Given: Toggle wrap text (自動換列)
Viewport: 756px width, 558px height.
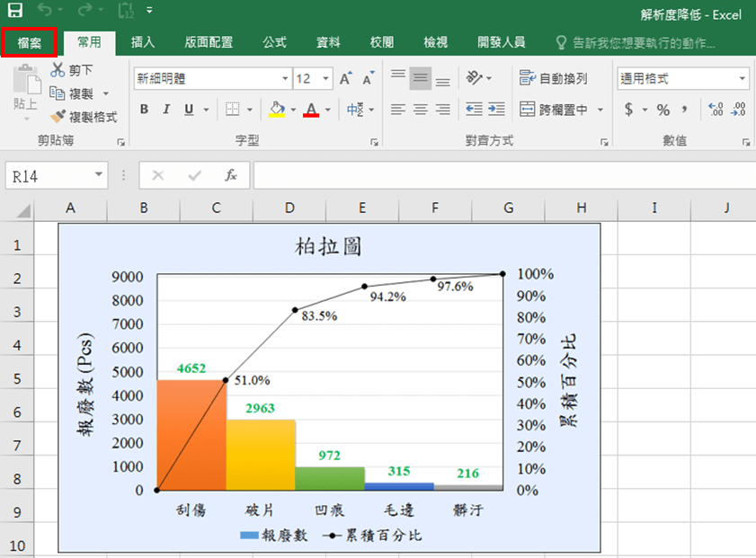Looking at the screenshot, I should click(x=554, y=79).
